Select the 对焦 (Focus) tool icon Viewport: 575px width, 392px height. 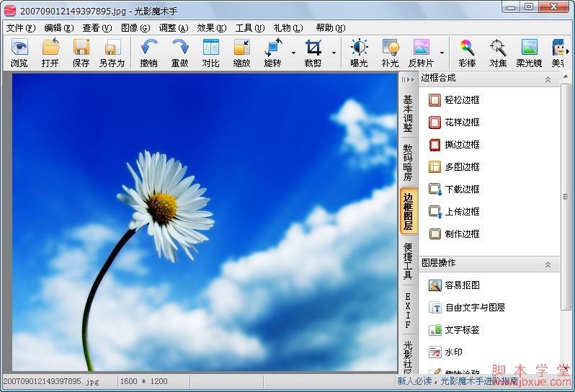tap(498, 48)
